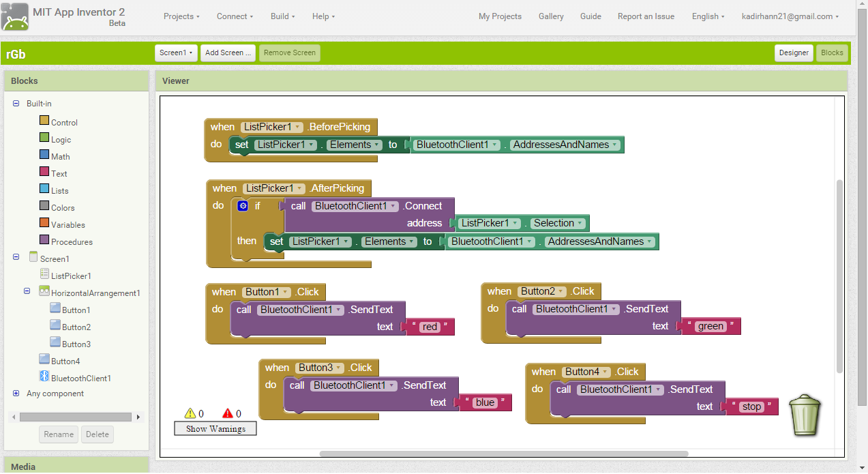This screenshot has width=868, height=474.
Task: Go to My Projects
Action: point(500,16)
